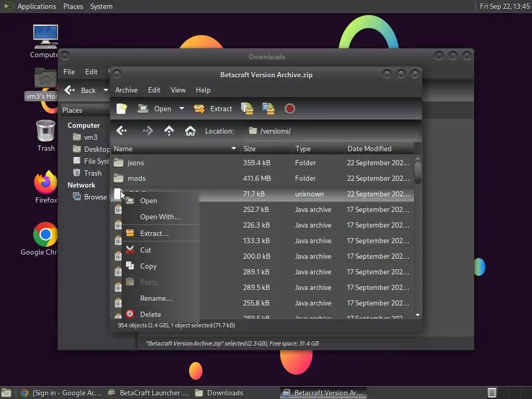Click the add files to archive icon
The width and height of the screenshot is (532, 399).
[x=247, y=109]
